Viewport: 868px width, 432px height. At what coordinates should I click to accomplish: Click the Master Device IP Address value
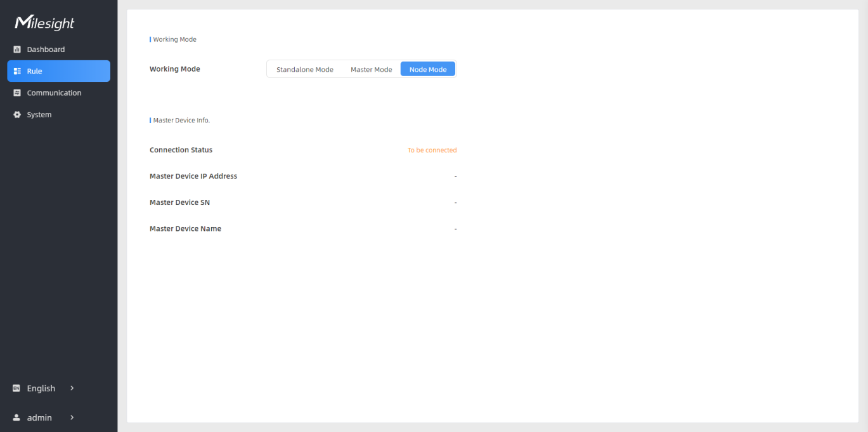[x=455, y=176]
